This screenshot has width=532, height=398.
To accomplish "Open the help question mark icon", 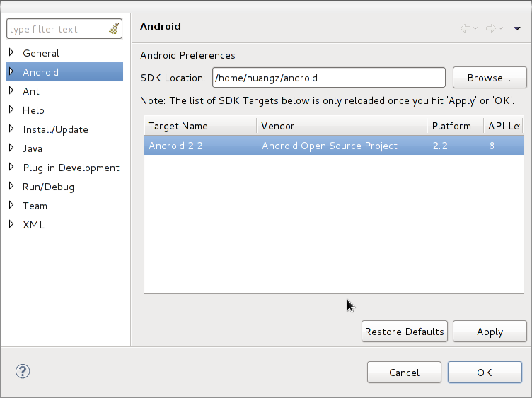I will tap(23, 371).
